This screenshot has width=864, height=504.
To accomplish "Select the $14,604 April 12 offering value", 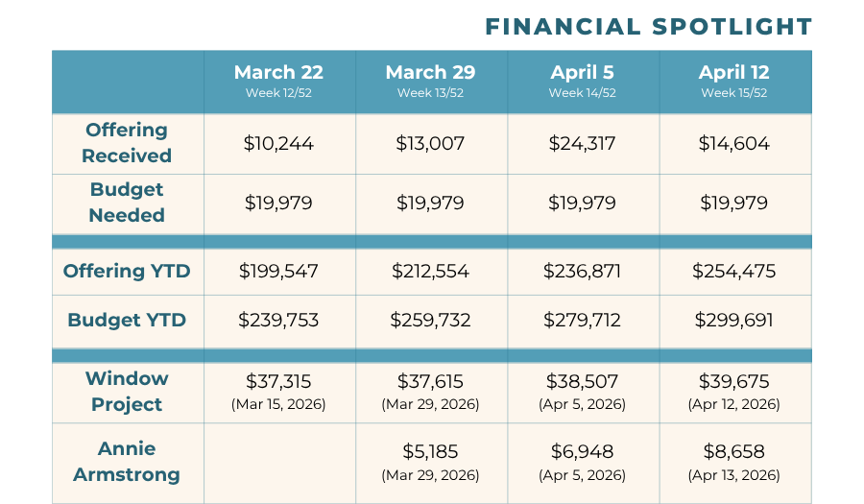I will [x=734, y=144].
